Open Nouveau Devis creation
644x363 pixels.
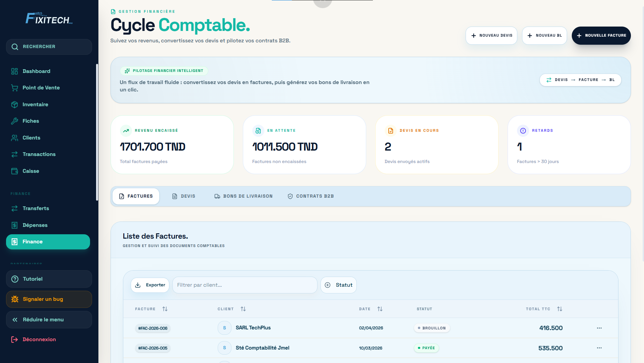(491, 36)
